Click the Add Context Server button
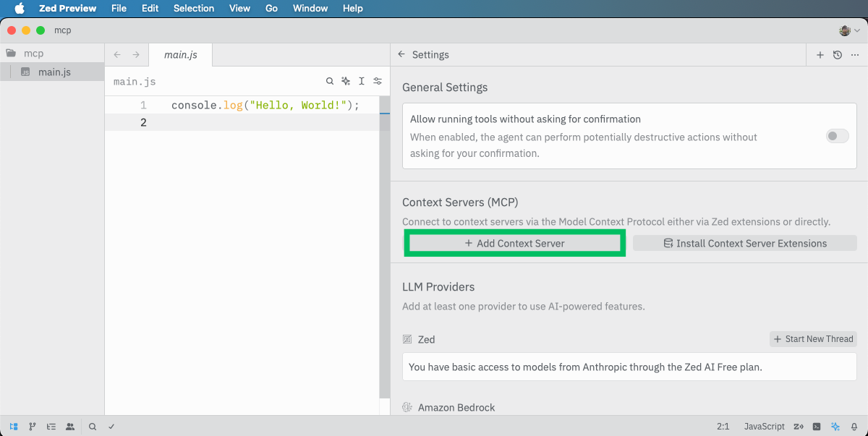Viewport: 868px width, 436px height. pos(514,243)
